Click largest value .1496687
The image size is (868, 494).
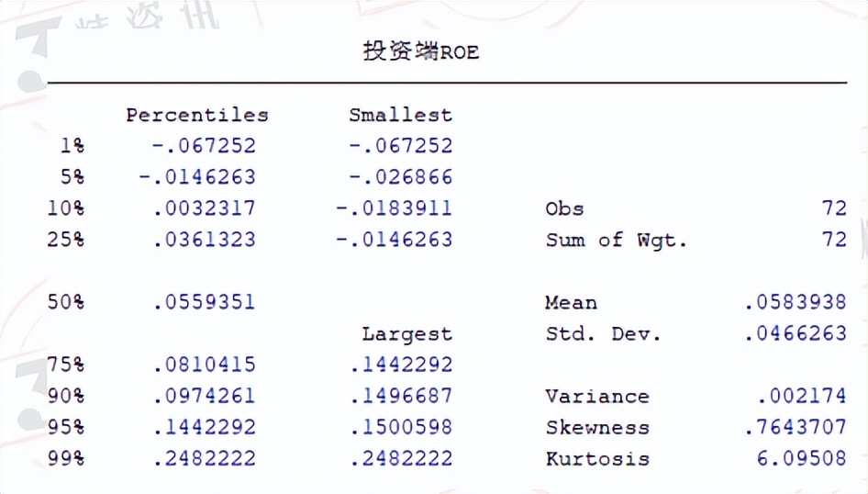coord(401,396)
